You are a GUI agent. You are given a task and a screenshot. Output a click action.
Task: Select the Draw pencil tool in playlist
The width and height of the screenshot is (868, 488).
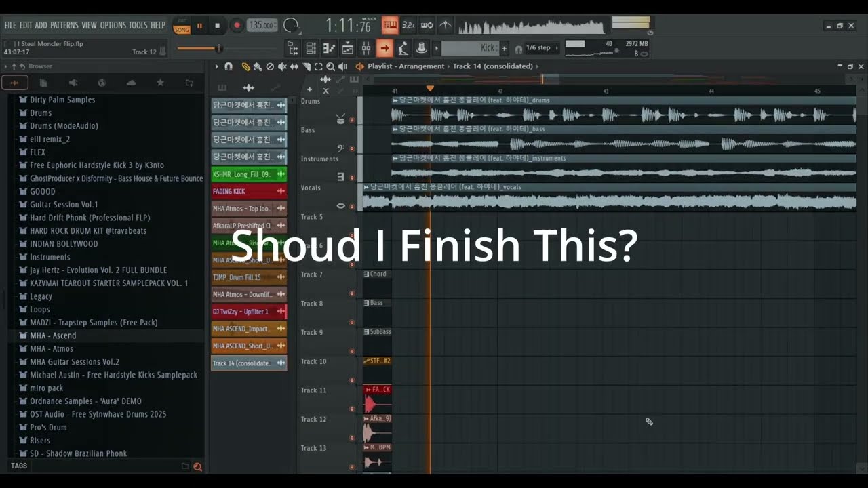click(245, 66)
